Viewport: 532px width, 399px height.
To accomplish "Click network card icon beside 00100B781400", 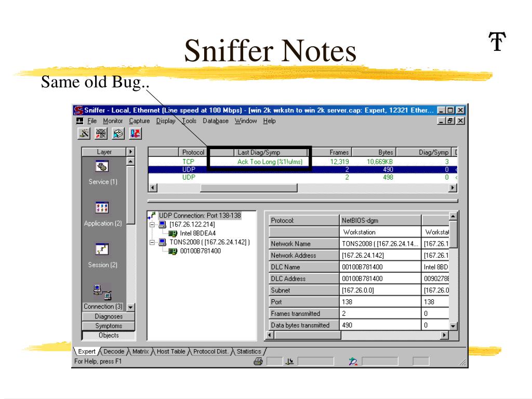I will [172, 251].
